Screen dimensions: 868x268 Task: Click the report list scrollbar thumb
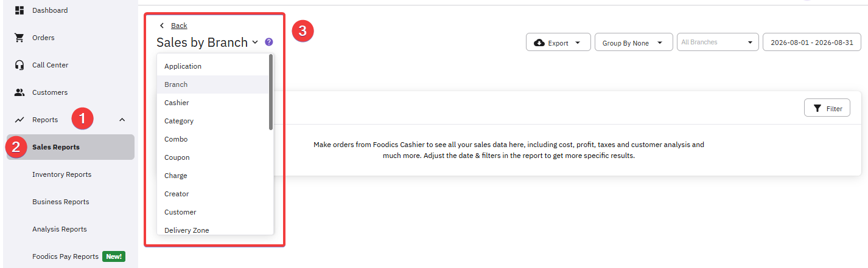(271, 92)
